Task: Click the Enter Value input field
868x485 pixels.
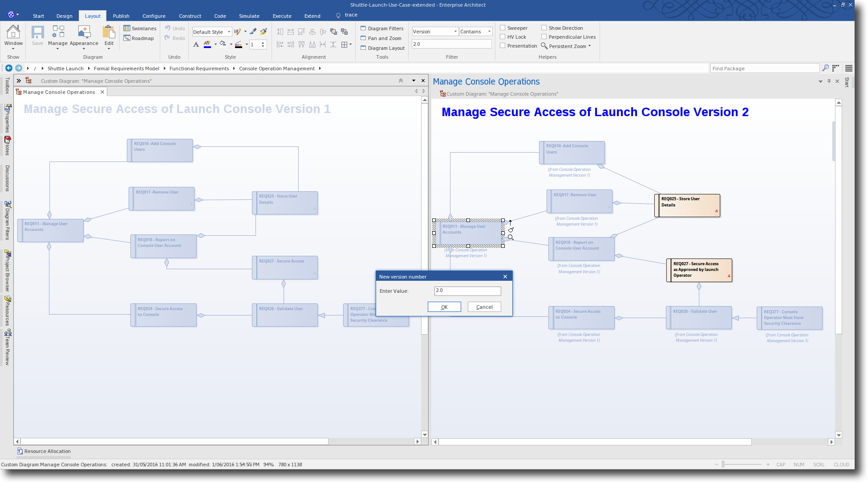Action: (x=467, y=291)
